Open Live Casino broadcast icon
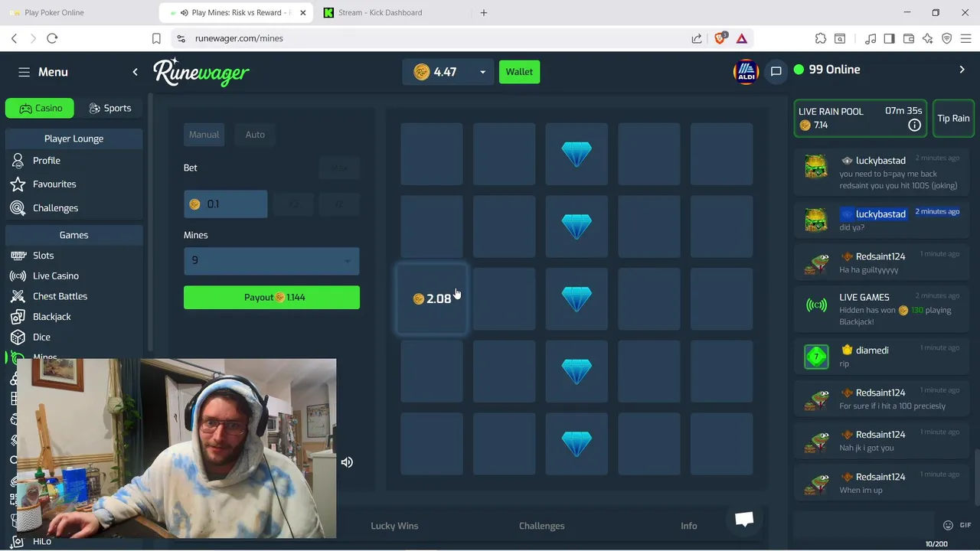The image size is (980, 551). click(18, 276)
